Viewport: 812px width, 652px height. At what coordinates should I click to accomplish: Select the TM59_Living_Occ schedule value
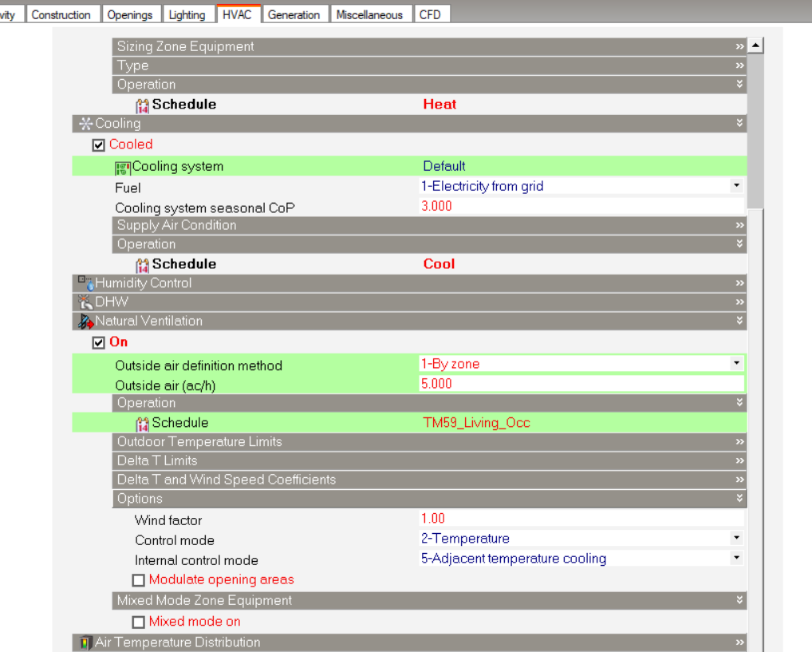[x=476, y=423]
